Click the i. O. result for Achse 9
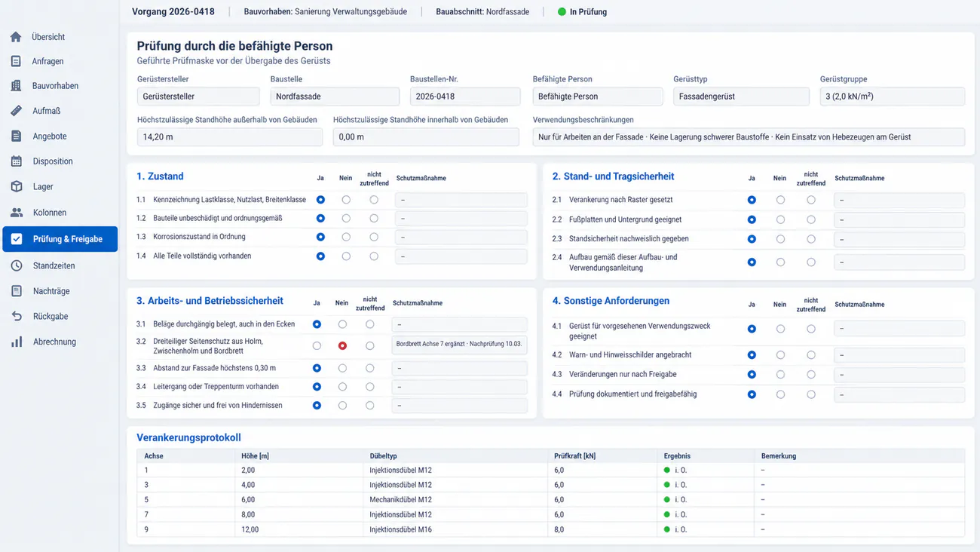 click(x=675, y=530)
